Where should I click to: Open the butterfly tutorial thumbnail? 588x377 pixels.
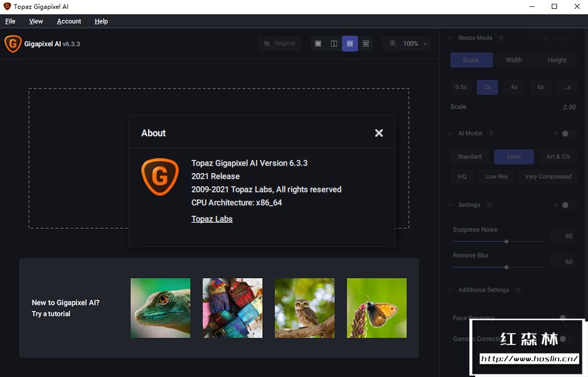[377, 308]
